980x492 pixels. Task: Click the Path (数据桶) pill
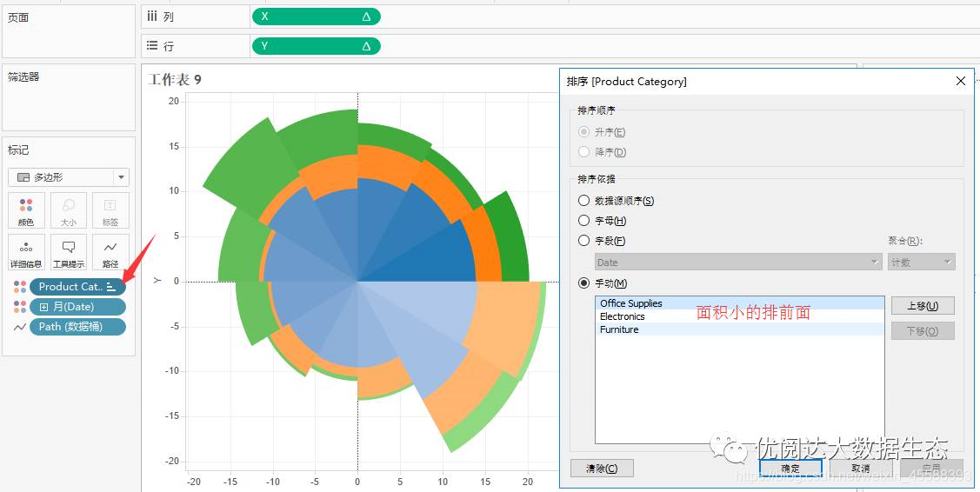click(x=77, y=327)
